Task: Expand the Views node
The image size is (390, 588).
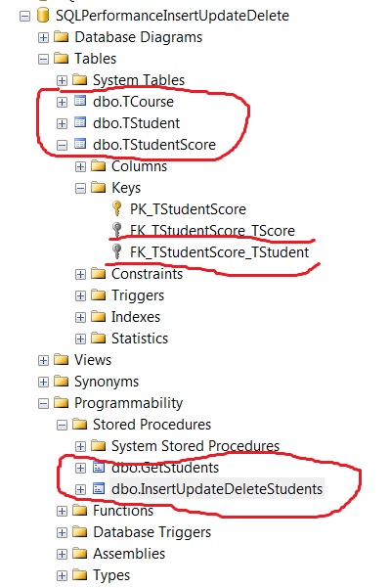Action: tap(43, 360)
